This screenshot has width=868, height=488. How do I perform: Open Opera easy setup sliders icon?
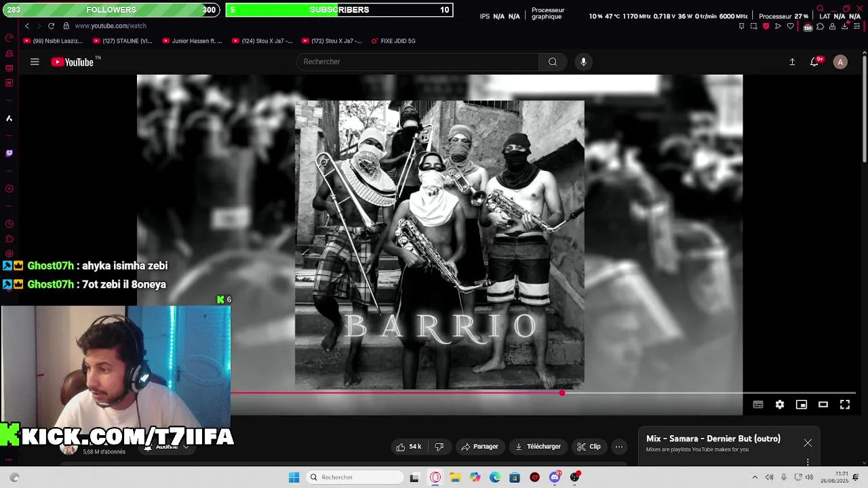coord(857,26)
